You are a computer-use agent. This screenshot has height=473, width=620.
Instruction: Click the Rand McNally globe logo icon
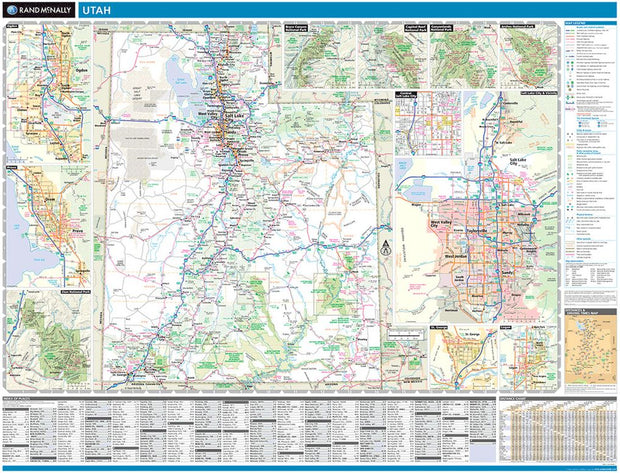click(x=12, y=10)
